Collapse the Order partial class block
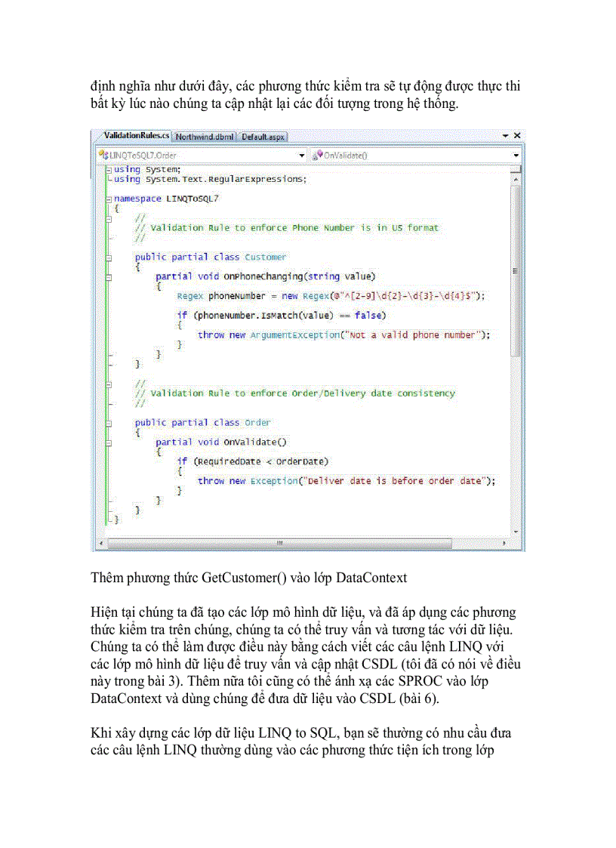 [109, 422]
